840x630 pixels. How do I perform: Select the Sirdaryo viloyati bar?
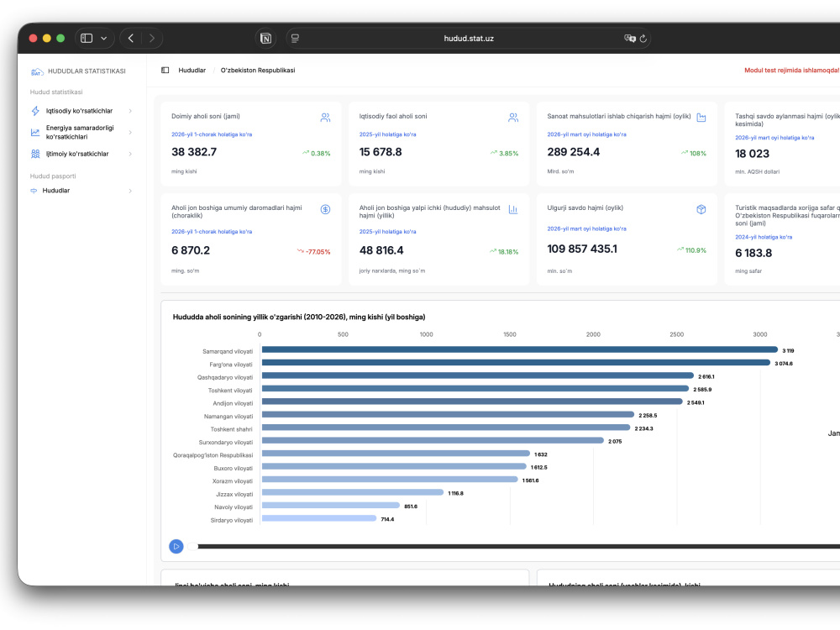point(319,518)
